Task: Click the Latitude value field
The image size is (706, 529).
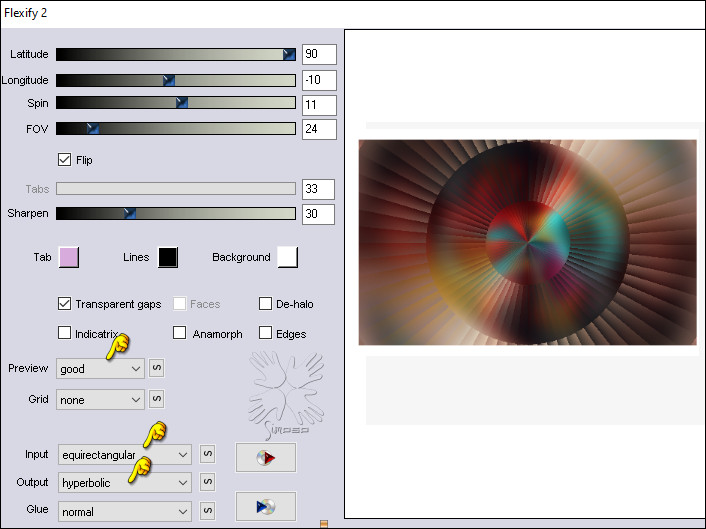Action: pos(317,54)
